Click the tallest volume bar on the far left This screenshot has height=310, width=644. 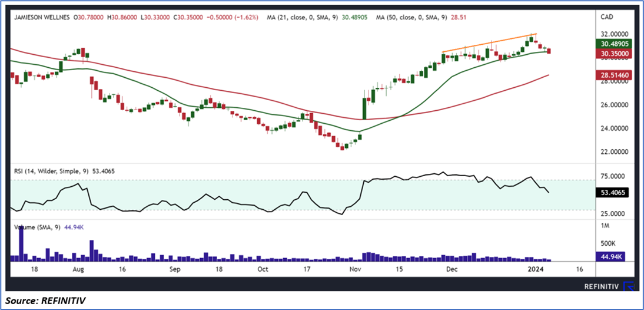tap(21, 244)
